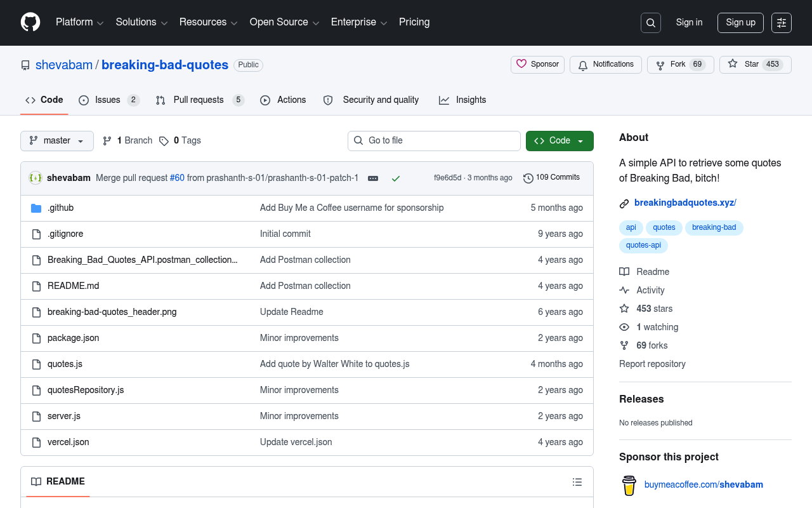
Task: Click the pulse icon beside Activity
Action: (x=624, y=290)
